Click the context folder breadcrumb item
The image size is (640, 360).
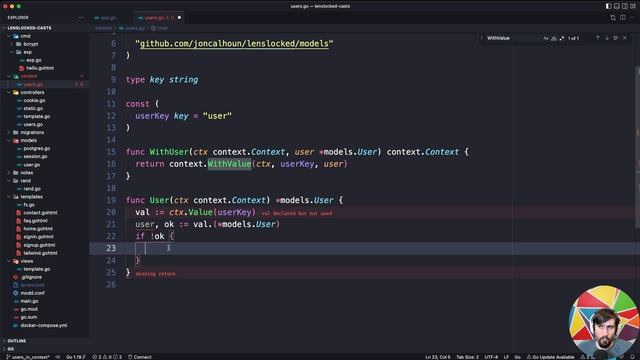103,28
